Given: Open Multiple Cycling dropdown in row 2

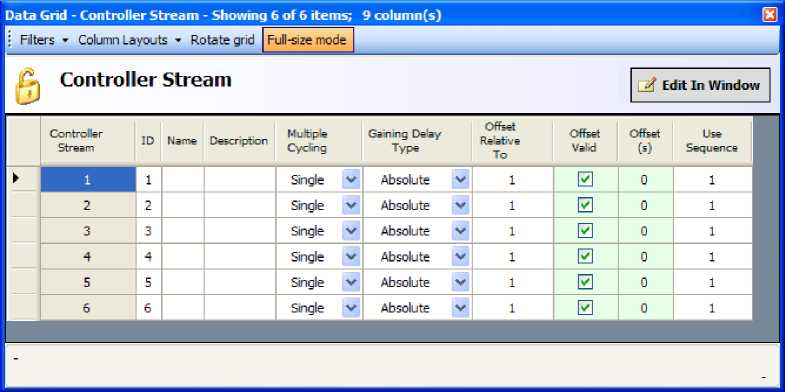Looking at the screenshot, I should click(351, 205).
